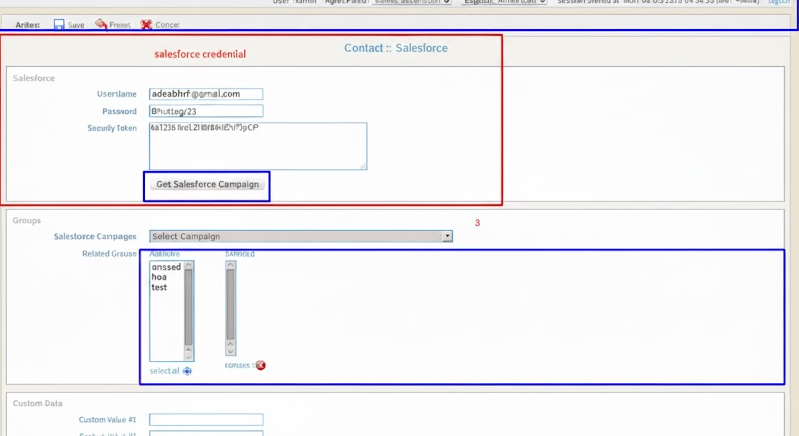Click the up arrow of the available groups scrollbar

coord(189,265)
